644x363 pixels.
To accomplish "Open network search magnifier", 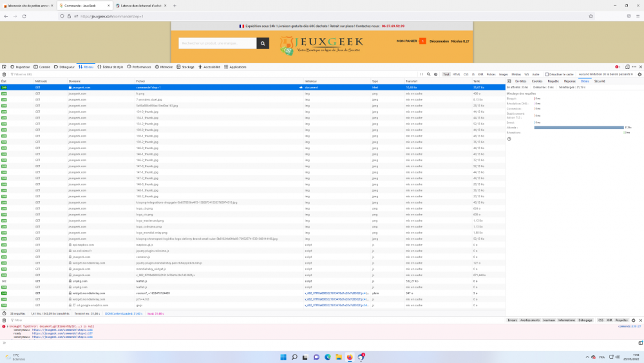I will pos(428,74).
